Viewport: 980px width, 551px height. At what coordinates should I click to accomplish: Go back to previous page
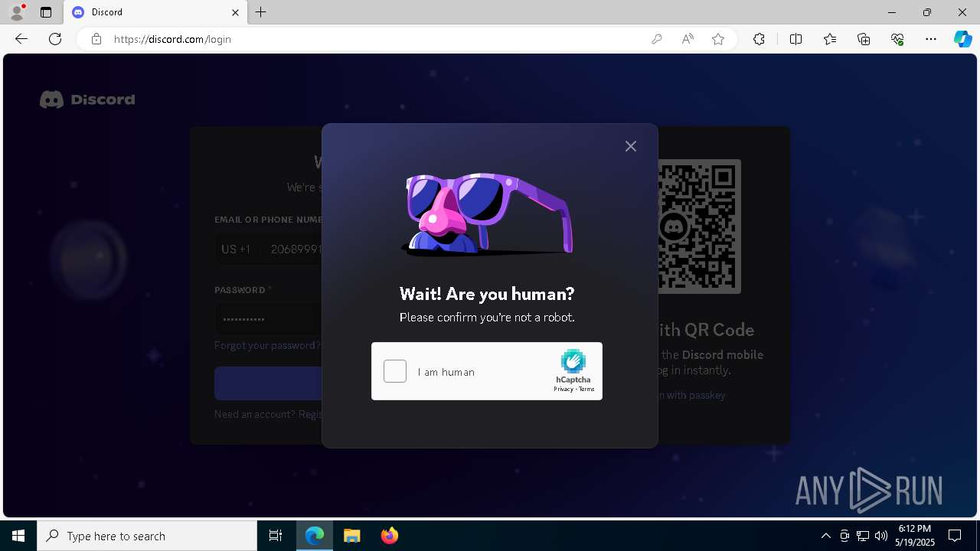point(21,39)
